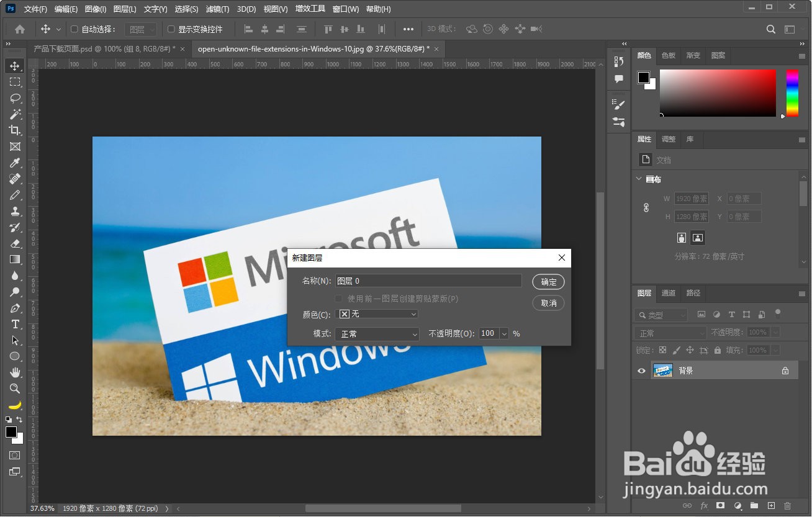Click the add layer mask icon
Image resolution: width=812 pixels, height=517 pixels.
pyautogui.click(x=720, y=506)
